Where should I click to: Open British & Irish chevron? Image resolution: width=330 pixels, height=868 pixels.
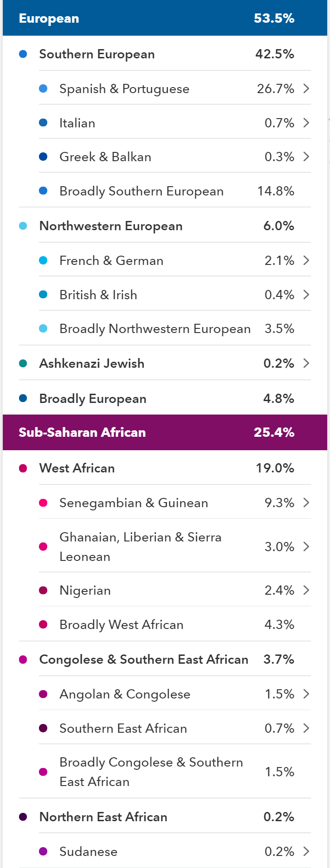pyautogui.click(x=306, y=295)
